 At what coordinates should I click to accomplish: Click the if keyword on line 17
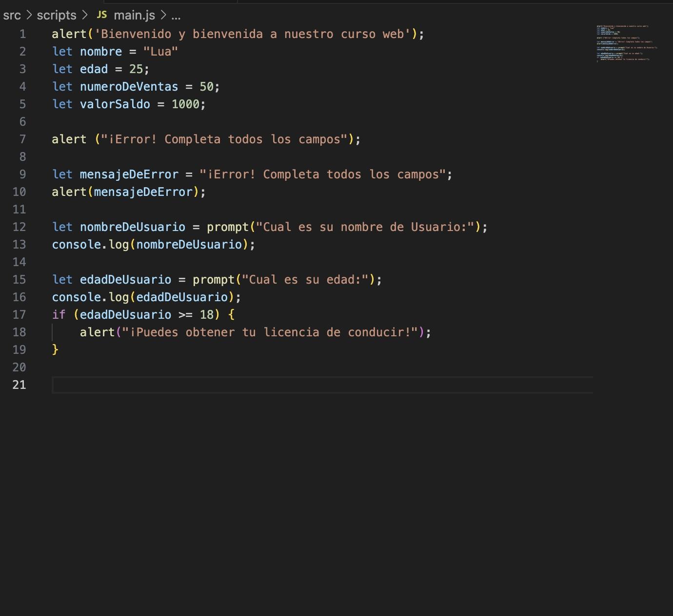click(59, 315)
